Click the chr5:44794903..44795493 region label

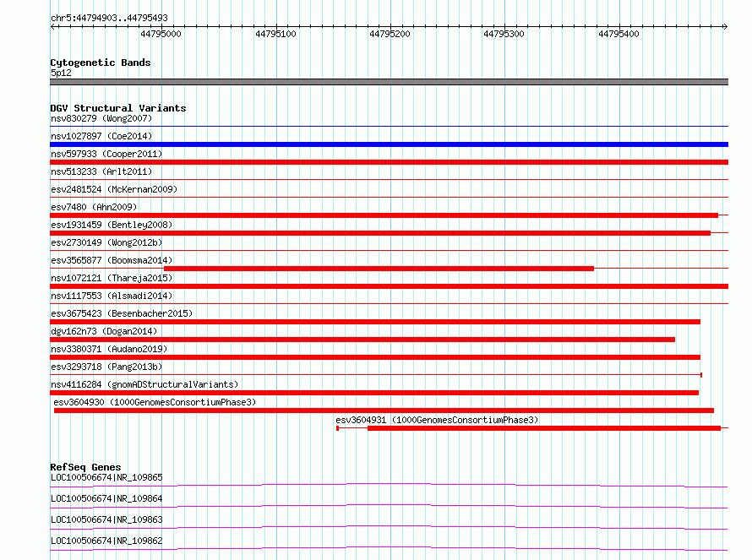109,18
